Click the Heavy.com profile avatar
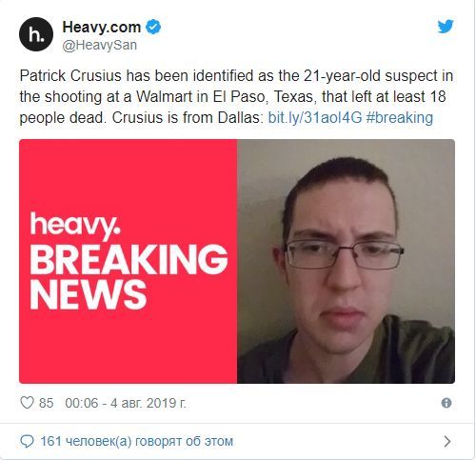The height and width of the screenshot is (460, 476). click(36, 34)
